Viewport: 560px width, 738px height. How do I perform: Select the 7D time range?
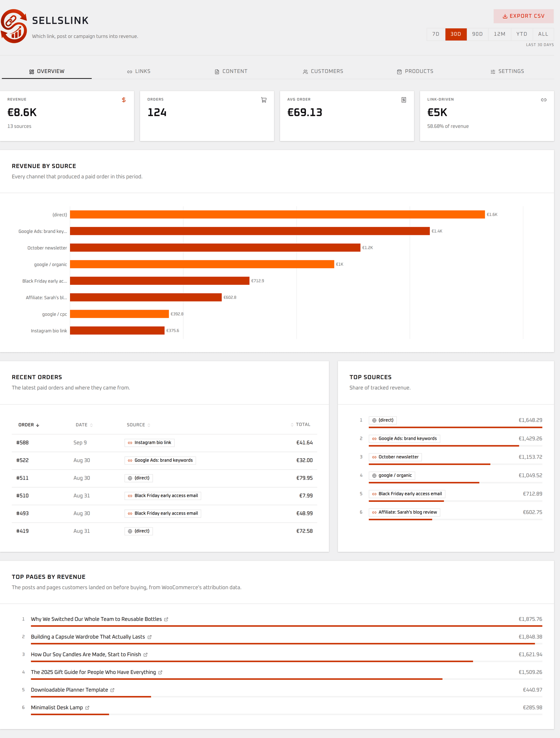[436, 34]
